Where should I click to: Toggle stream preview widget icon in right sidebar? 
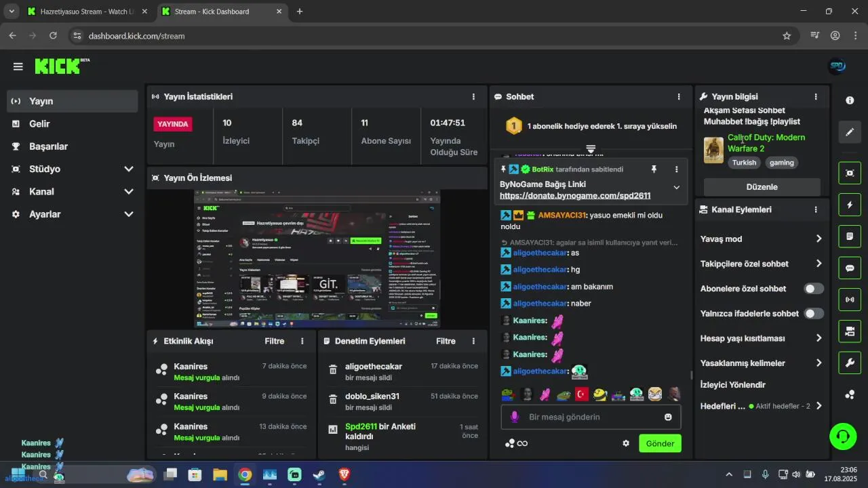pos(850,173)
